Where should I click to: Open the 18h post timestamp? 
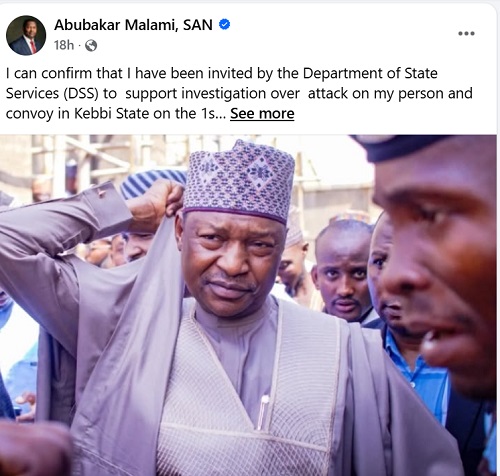tap(64, 45)
